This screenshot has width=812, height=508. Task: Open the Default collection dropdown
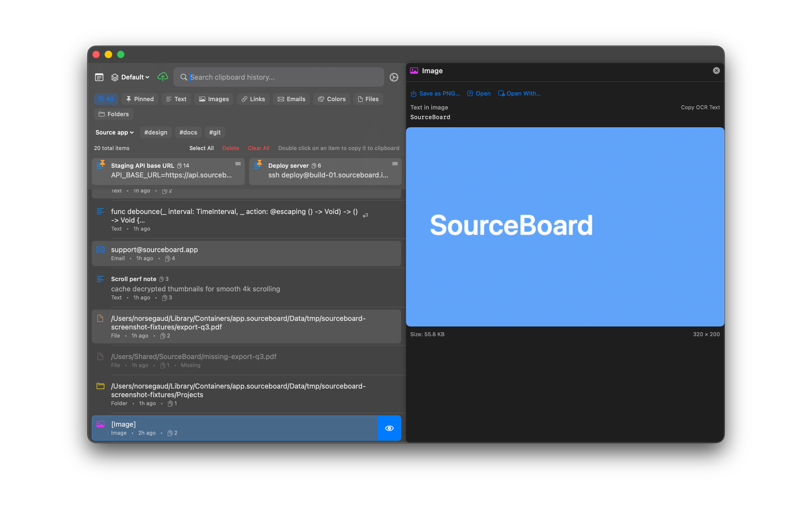[x=130, y=77]
